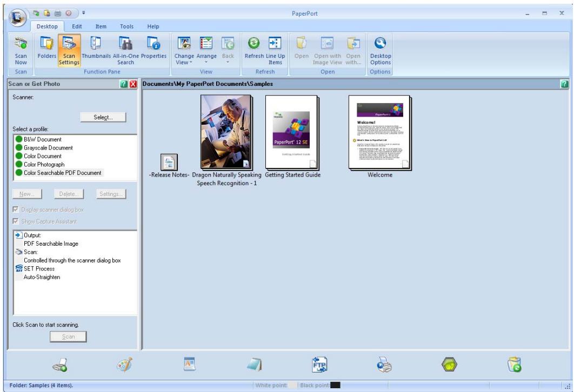The width and height of the screenshot is (574, 392).
Task: Switch to the Desktop ribbon tab
Action: [47, 26]
